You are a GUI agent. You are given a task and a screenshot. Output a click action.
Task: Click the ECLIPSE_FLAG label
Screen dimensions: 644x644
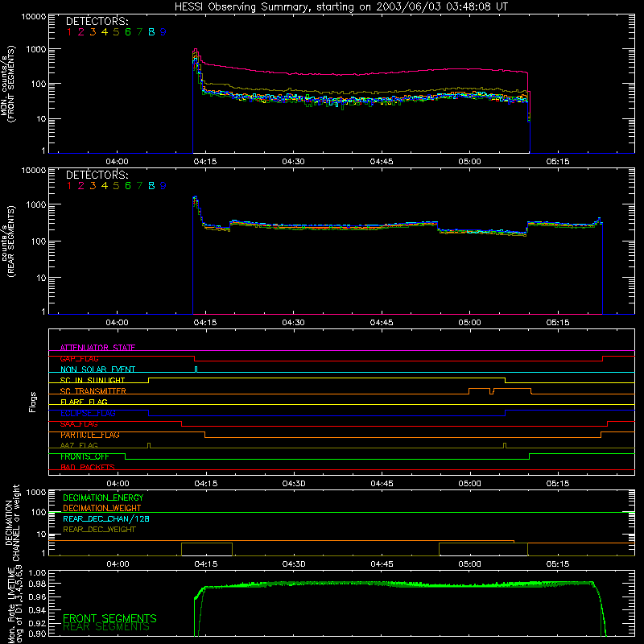point(88,413)
